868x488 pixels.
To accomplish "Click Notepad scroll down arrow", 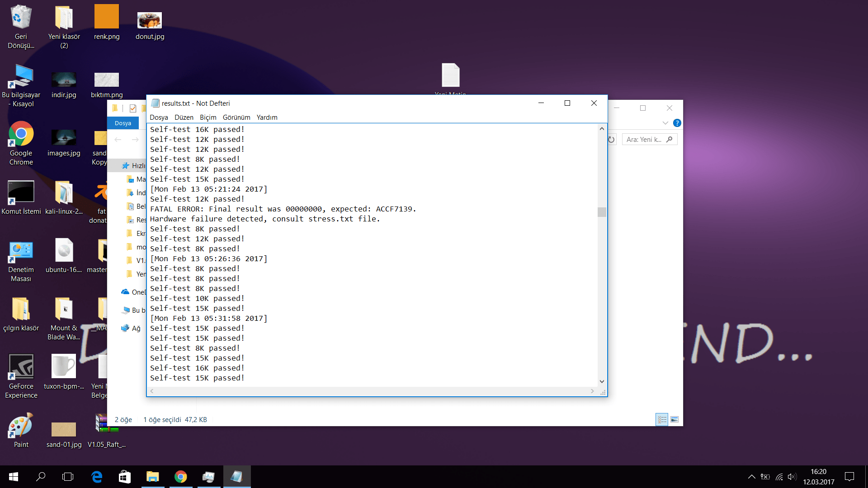I will 602,381.
